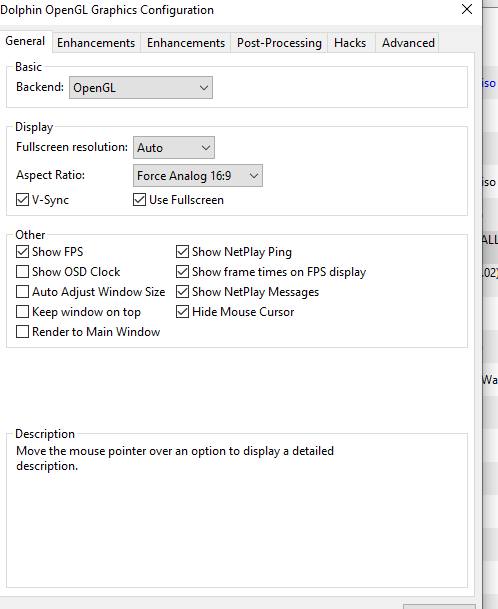Click the Fullscreen resolution label
Screen dimensions: 498x609
72,147
